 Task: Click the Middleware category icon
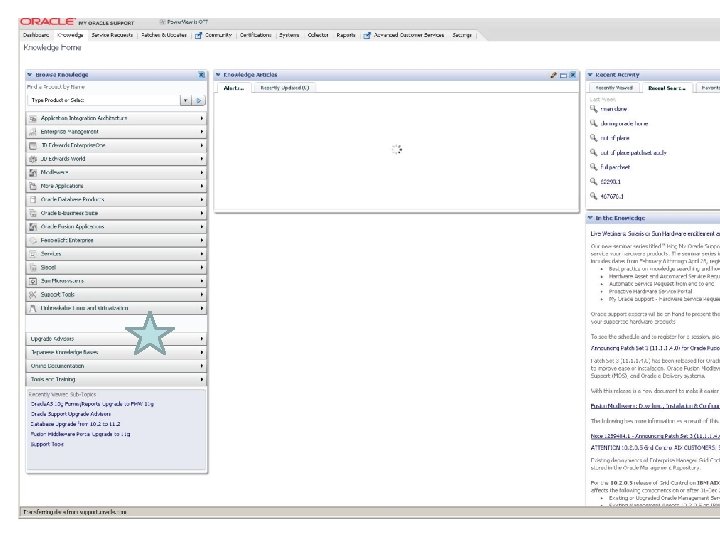(33, 173)
